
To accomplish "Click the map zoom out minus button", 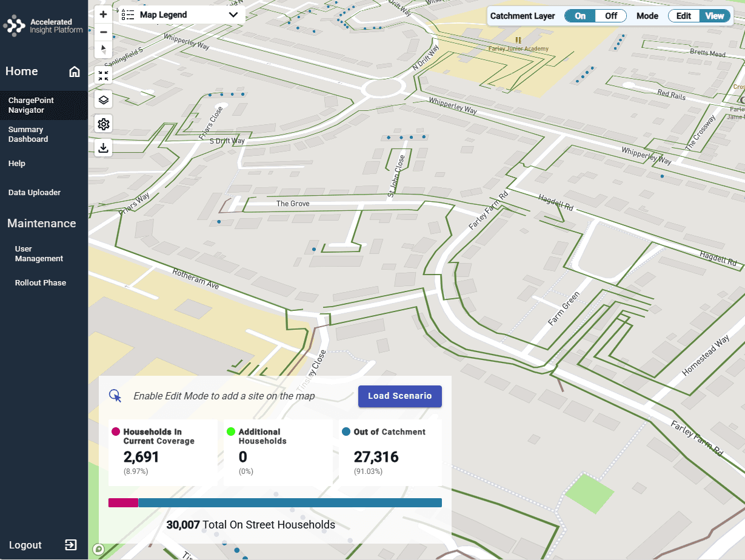I will click(104, 32).
